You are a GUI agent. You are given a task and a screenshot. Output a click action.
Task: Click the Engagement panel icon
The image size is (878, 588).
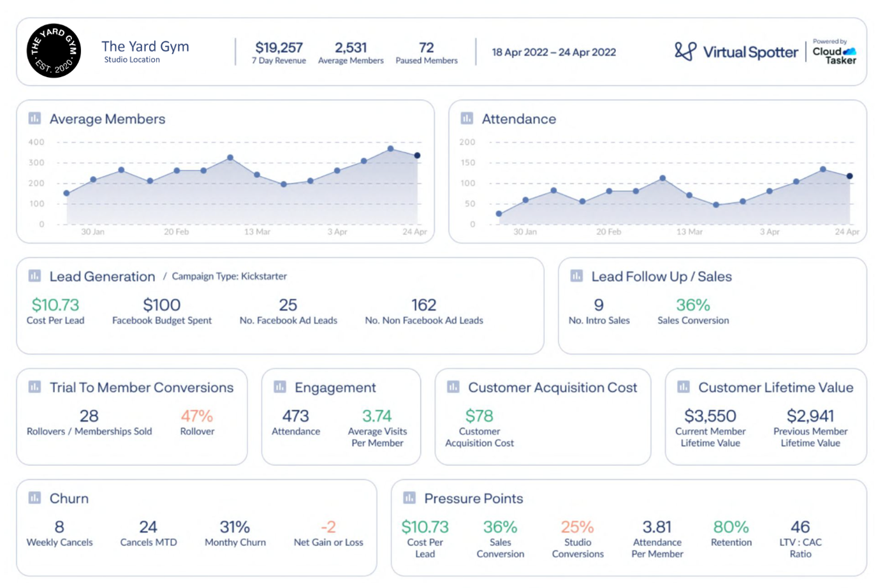279,387
